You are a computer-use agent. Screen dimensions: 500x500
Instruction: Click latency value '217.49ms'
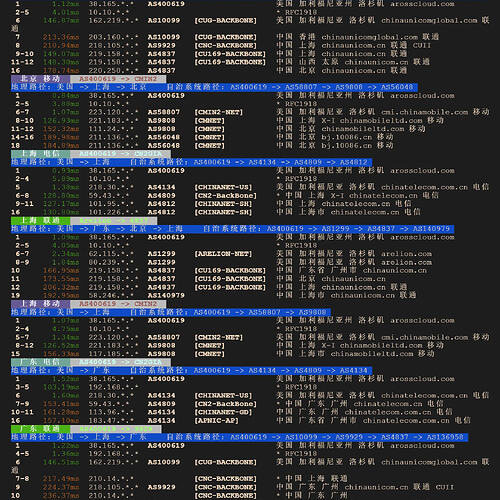(61, 479)
